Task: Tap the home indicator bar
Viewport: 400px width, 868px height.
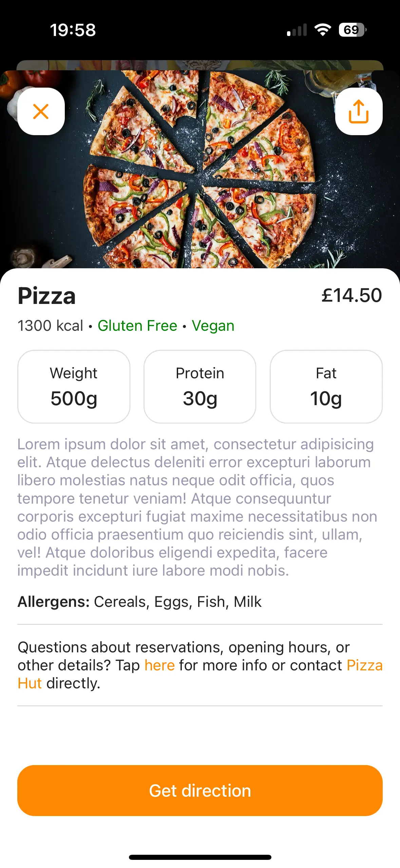Action: pyautogui.click(x=200, y=857)
